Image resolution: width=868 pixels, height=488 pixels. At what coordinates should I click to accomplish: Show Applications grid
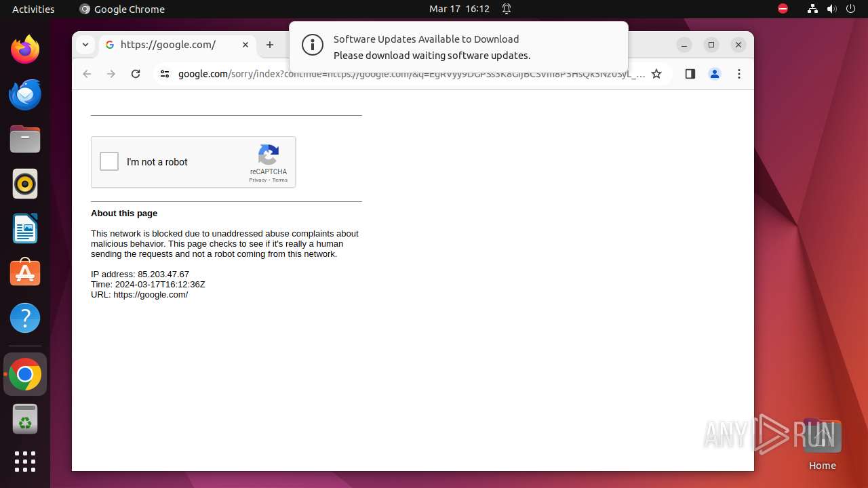pos(25,462)
